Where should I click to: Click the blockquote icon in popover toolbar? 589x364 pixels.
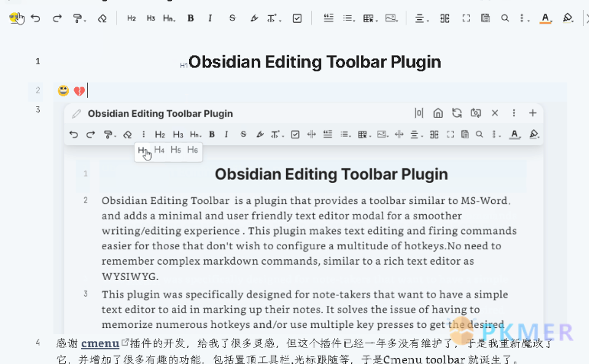[x=327, y=134]
